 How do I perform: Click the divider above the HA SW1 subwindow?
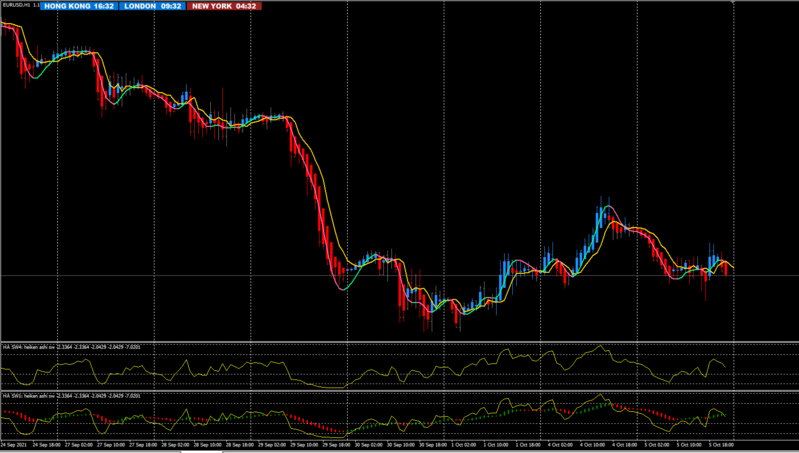pyautogui.click(x=400, y=391)
